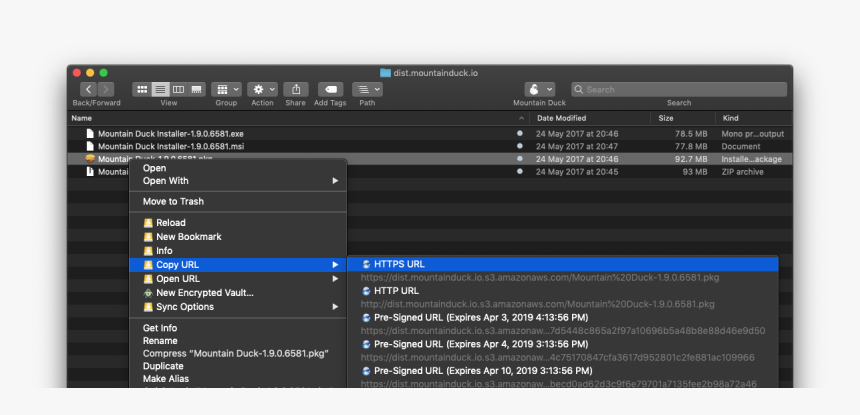Expand the Open With submenu
The image size is (860, 415).
237,181
